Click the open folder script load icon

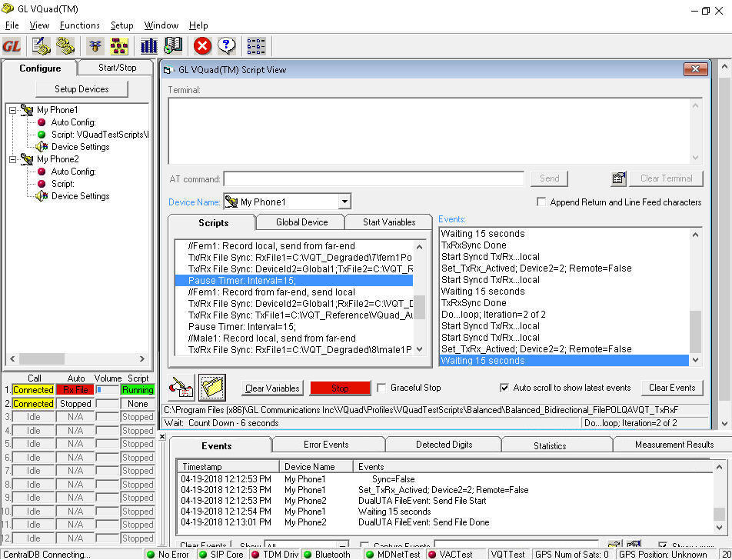pos(212,388)
